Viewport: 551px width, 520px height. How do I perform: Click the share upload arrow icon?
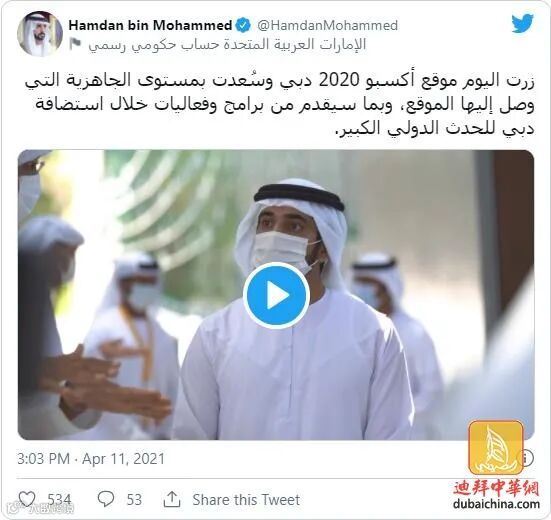[x=172, y=499]
